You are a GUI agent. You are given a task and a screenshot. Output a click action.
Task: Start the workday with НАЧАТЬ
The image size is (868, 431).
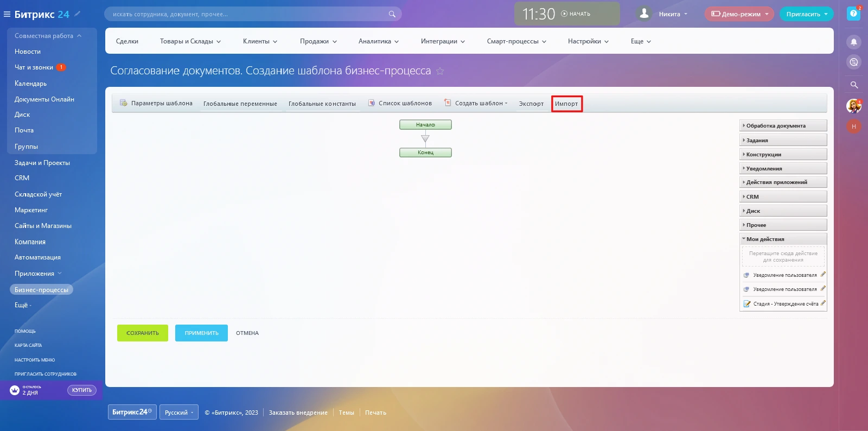(576, 14)
